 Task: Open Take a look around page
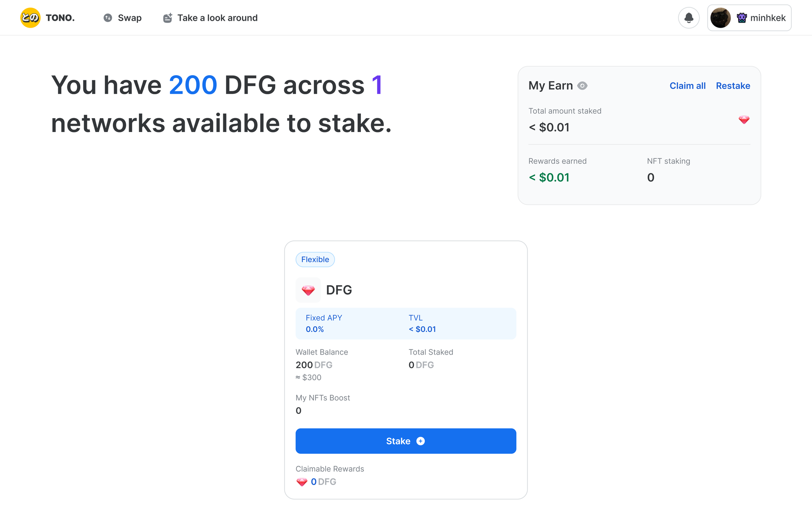pyautogui.click(x=210, y=18)
